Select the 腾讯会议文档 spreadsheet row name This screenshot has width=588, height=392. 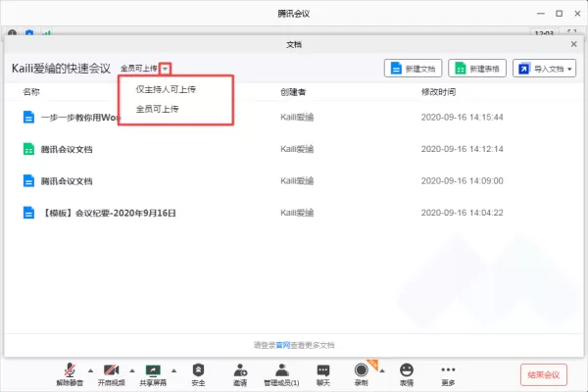point(67,149)
